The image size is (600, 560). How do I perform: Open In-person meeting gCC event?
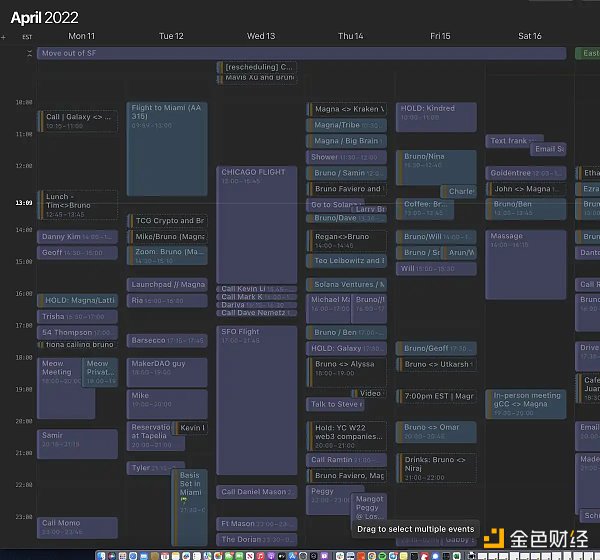click(x=526, y=403)
